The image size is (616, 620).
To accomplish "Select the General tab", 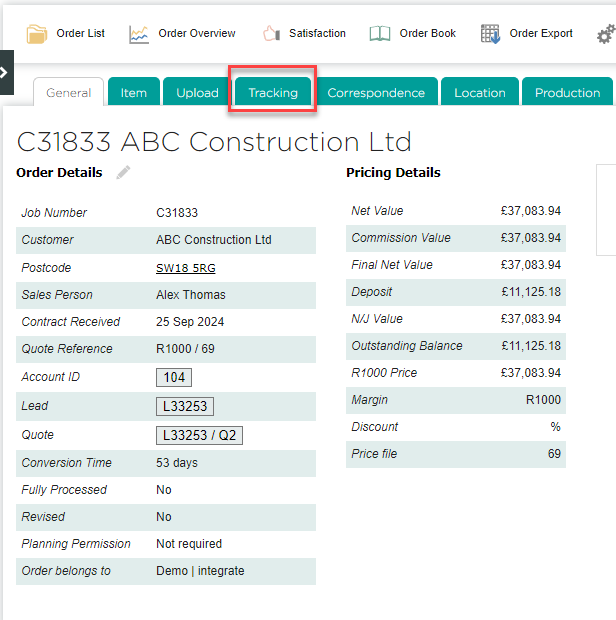I will point(69,92).
